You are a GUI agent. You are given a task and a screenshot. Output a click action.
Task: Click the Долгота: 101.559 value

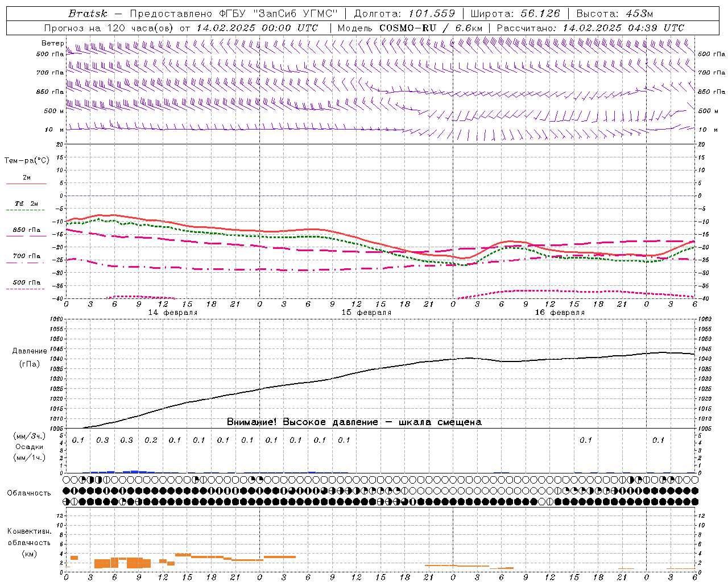[x=405, y=13]
